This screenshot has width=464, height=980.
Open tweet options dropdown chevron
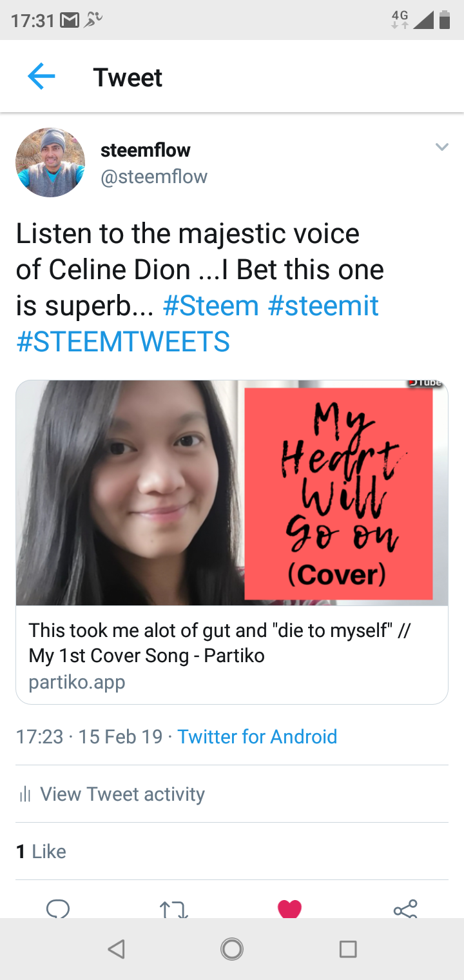tap(441, 147)
